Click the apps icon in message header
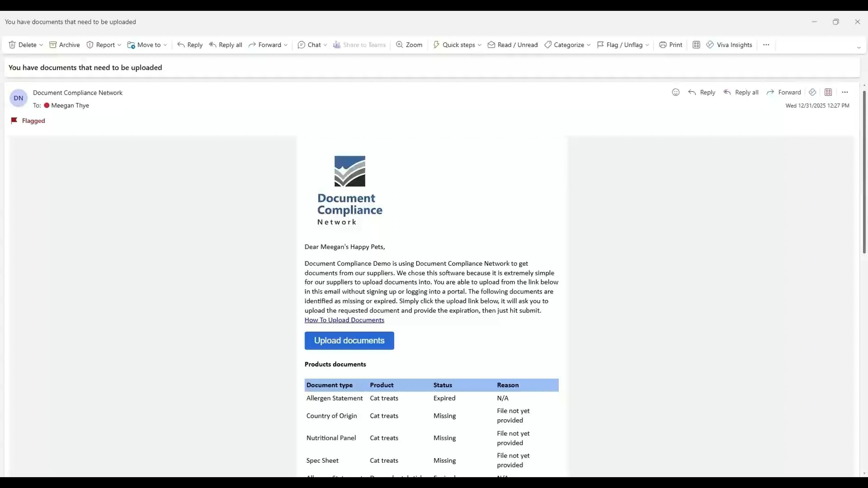Screen dimensions: 868x488 (828, 92)
